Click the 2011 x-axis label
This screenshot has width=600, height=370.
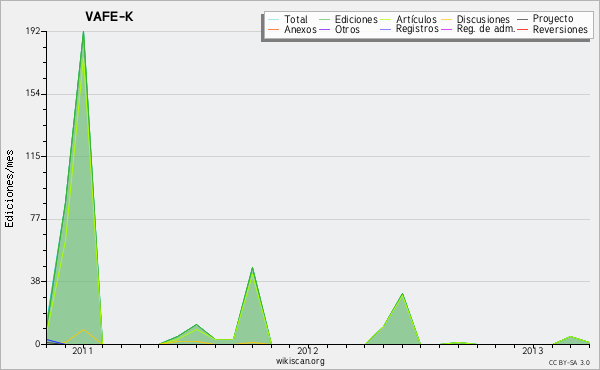coord(83,350)
